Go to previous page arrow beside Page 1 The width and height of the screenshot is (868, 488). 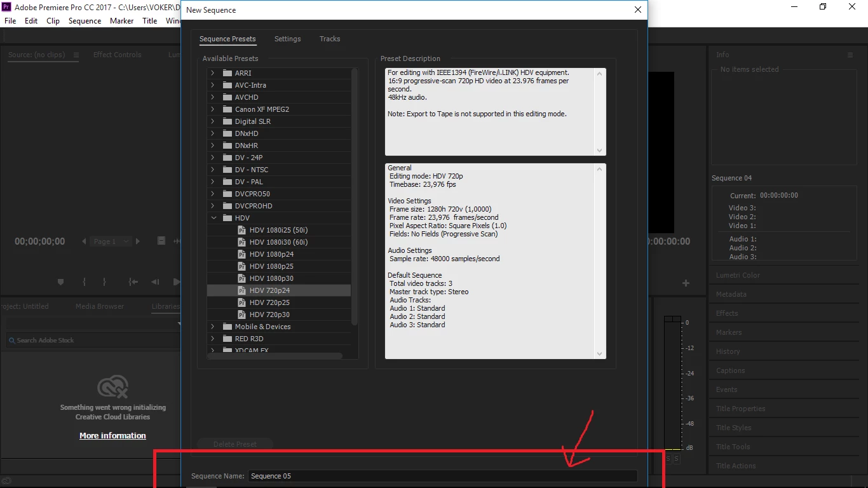(x=85, y=241)
